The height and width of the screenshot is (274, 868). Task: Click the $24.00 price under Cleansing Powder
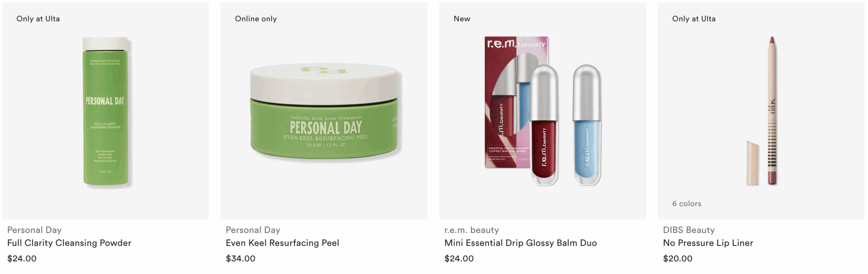22,258
